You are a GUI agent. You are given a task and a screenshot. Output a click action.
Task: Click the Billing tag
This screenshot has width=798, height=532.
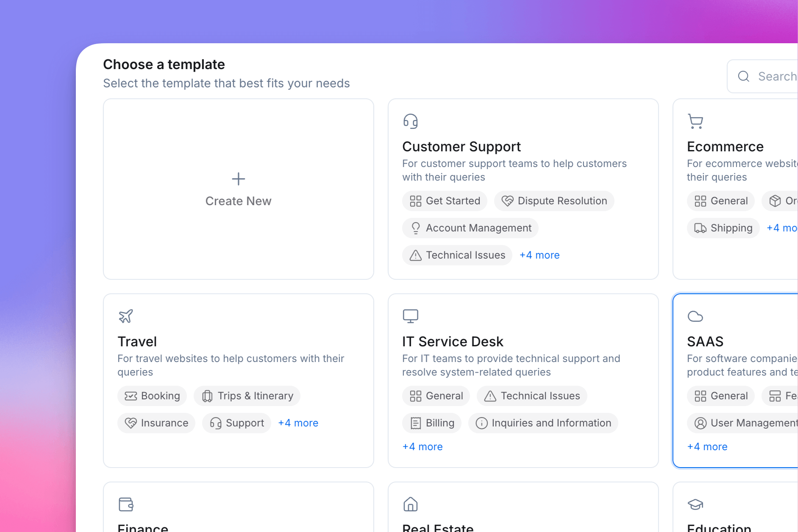(432, 423)
